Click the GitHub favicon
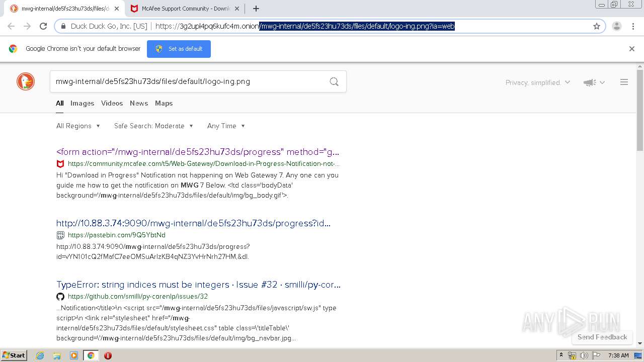644x362 pixels. pos(60,296)
